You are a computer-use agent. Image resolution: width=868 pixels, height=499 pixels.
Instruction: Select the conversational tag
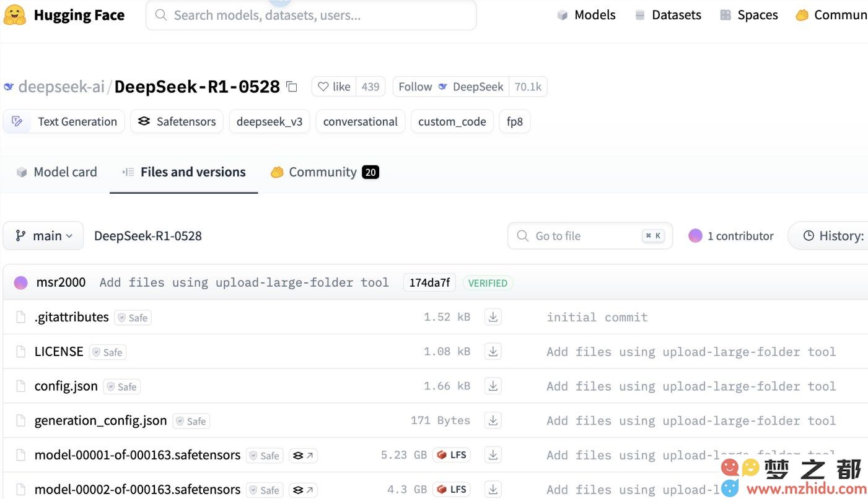(x=361, y=121)
